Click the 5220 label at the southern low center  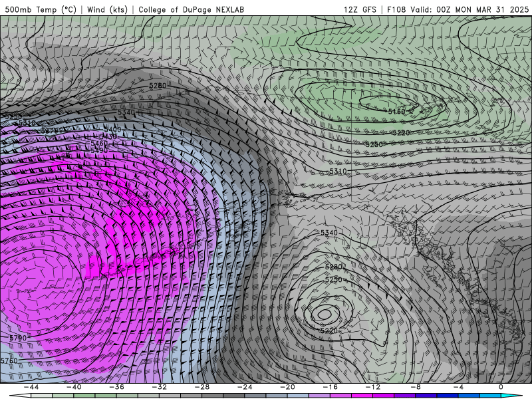[329, 331]
